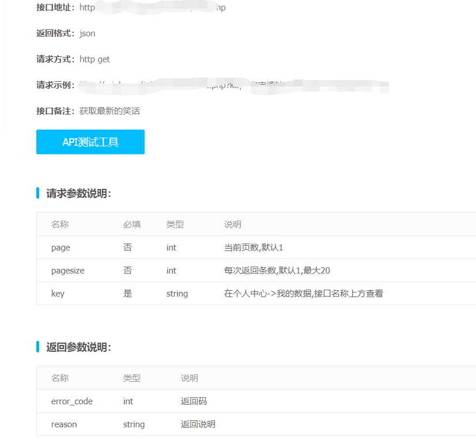Image resolution: width=476 pixels, height=448 pixels.
Task: Click the key description about 个人中心
Action: click(303, 294)
